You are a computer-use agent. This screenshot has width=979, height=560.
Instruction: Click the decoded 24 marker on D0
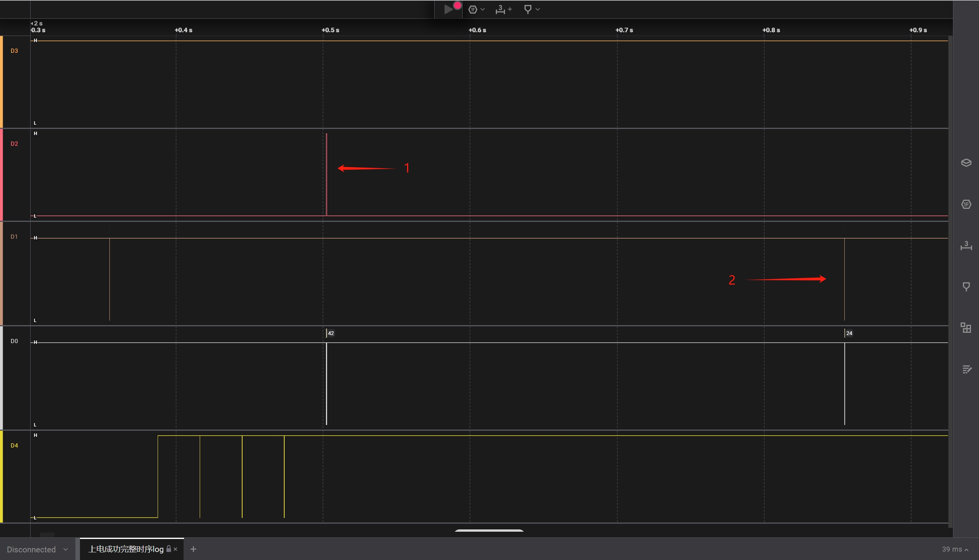849,333
